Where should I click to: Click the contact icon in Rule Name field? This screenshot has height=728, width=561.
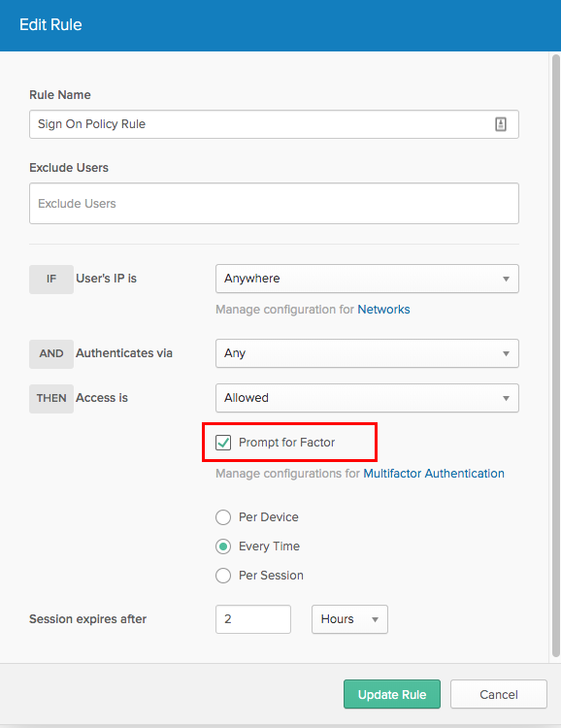tap(501, 124)
